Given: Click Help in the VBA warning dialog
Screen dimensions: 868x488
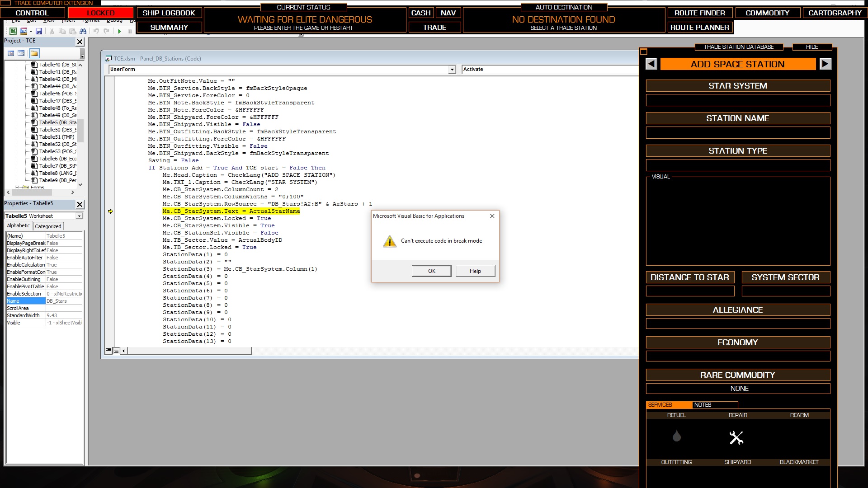Looking at the screenshot, I should point(475,271).
